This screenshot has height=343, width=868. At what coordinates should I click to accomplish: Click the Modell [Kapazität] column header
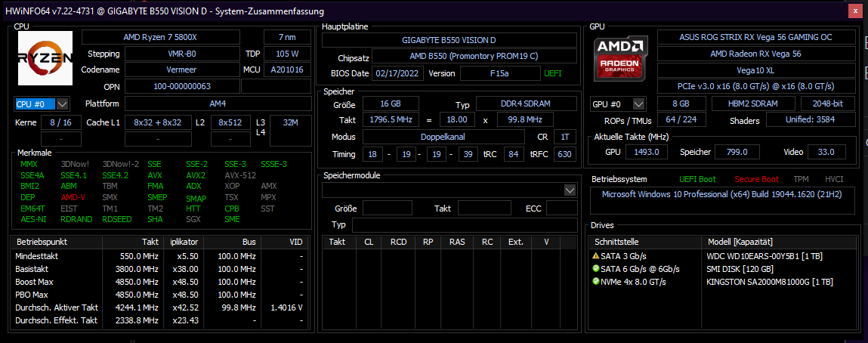(779, 243)
